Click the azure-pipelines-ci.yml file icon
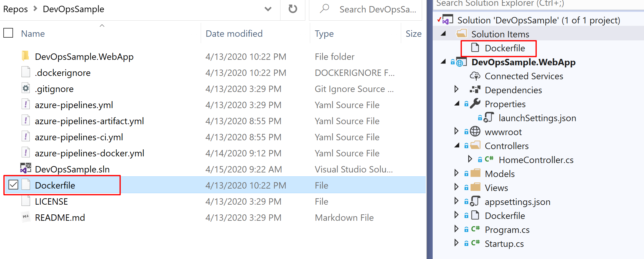644x259 pixels. click(26, 137)
